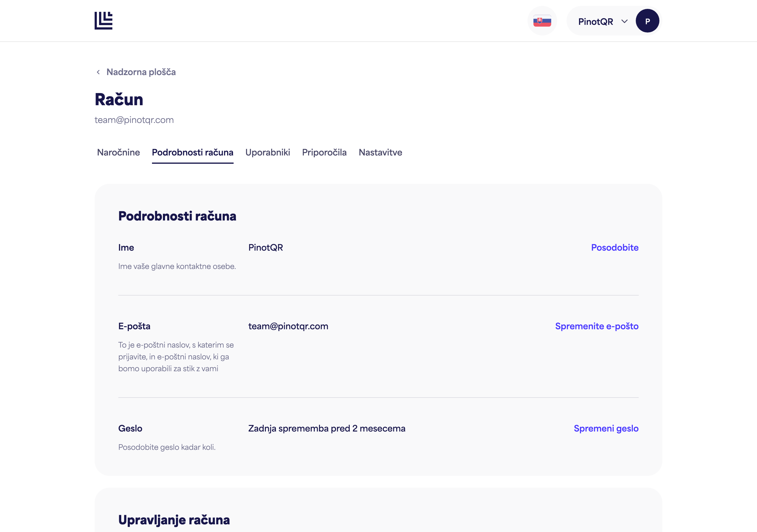Screen dimensions: 757x532
Task: Select the Podrobnosti računa tab
Action: tap(193, 152)
